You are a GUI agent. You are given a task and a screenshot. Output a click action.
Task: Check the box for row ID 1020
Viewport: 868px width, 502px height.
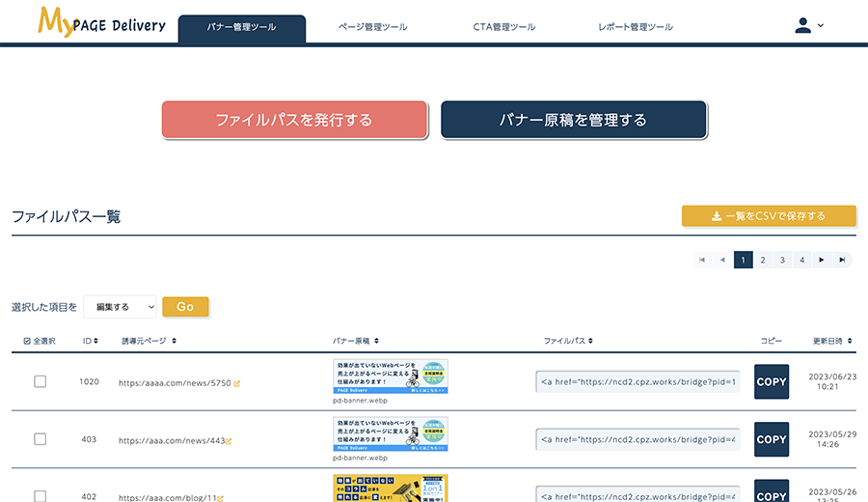[x=40, y=381]
